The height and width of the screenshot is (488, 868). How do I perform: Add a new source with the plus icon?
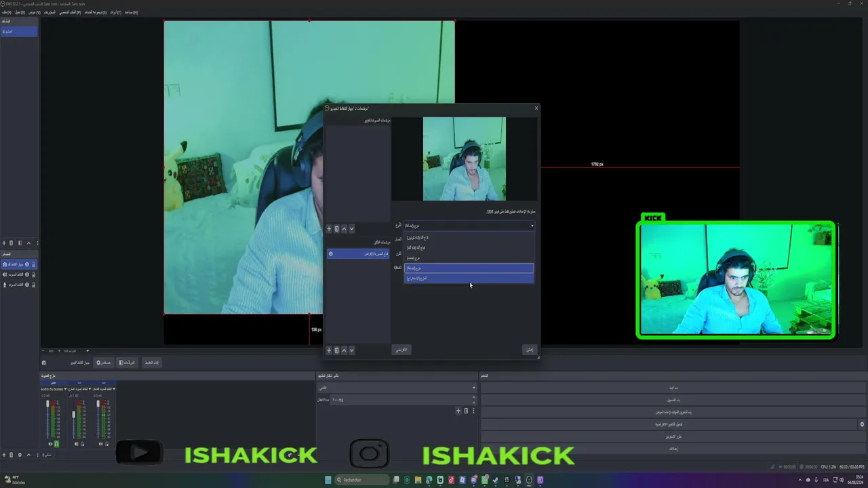coord(3,455)
